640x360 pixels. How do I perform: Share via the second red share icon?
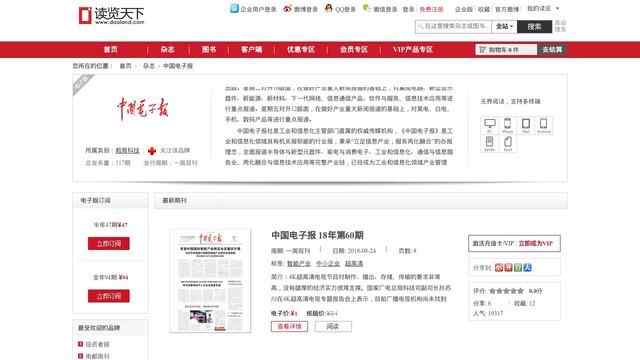[508, 268]
